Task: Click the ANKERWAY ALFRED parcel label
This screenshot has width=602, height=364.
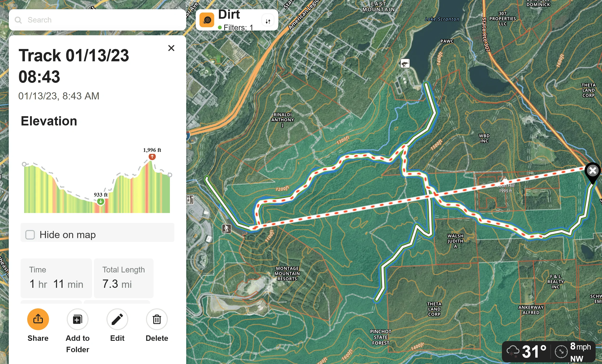Action: 531,310
